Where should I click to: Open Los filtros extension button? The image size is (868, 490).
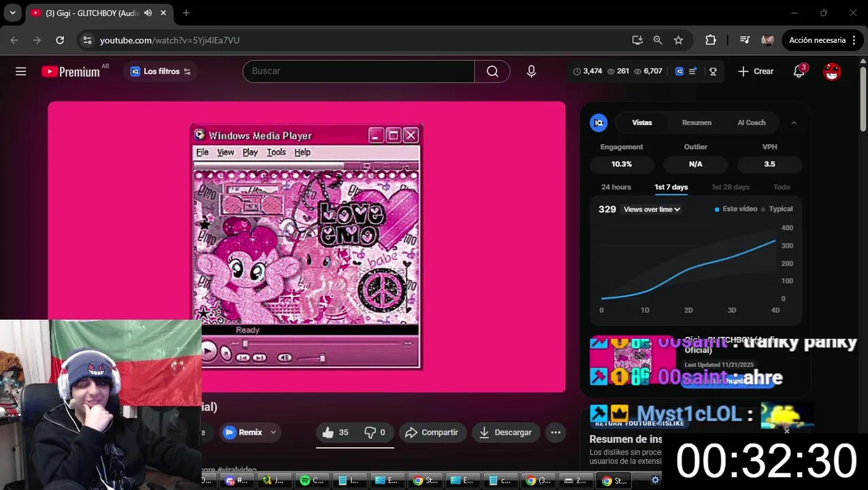point(161,71)
